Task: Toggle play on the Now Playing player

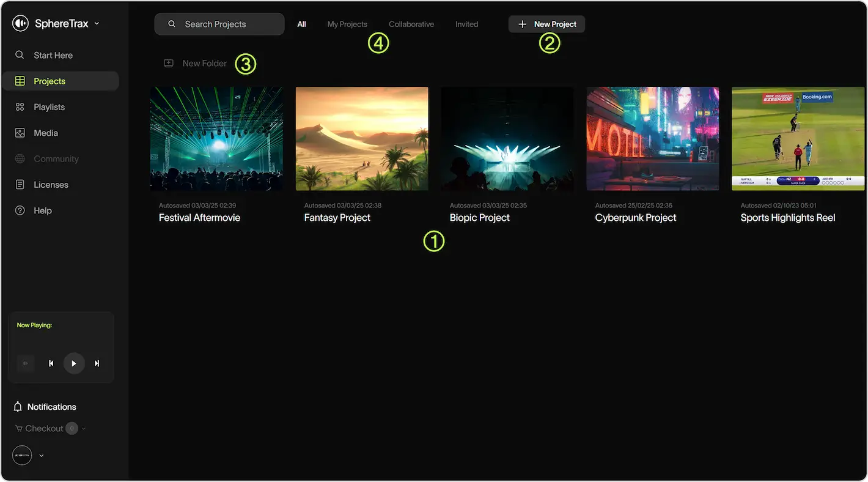Action: pyautogui.click(x=74, y=363)
